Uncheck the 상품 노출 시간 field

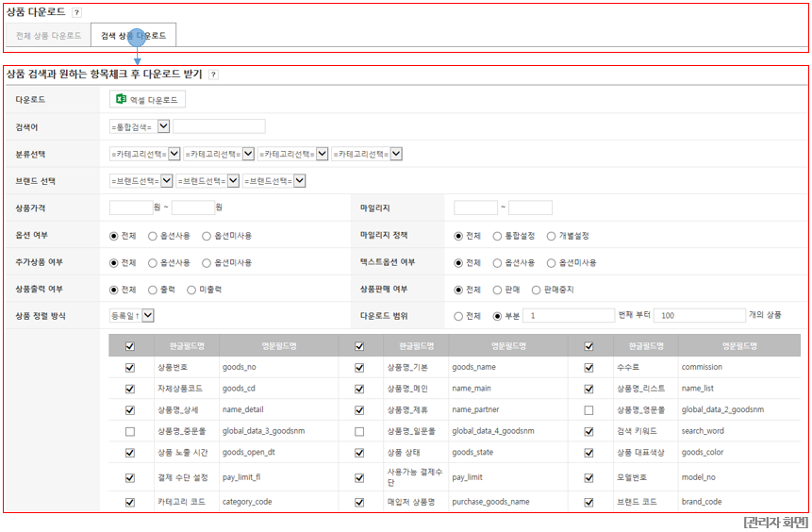pos(130,453)
